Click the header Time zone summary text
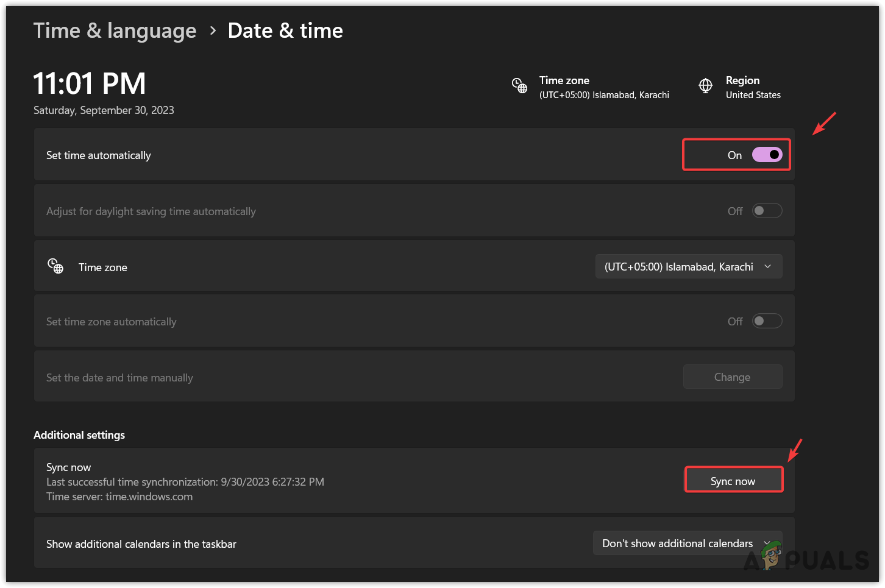This screenshot has width=885, height=588. (x=603, y=87)
